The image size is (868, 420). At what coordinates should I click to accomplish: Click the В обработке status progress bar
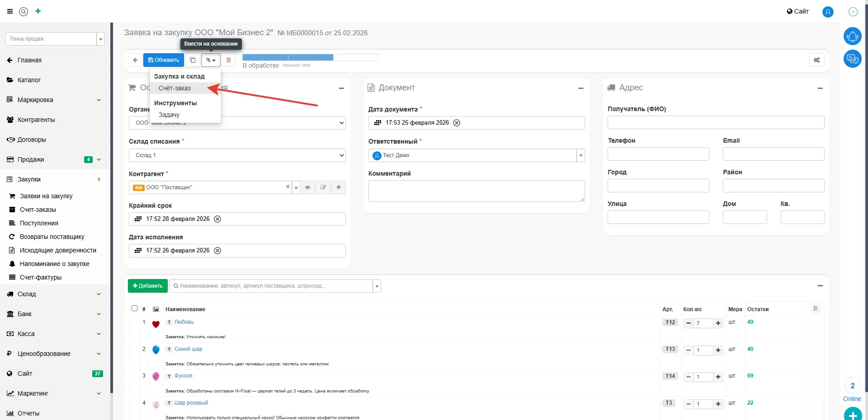[310, 57]
